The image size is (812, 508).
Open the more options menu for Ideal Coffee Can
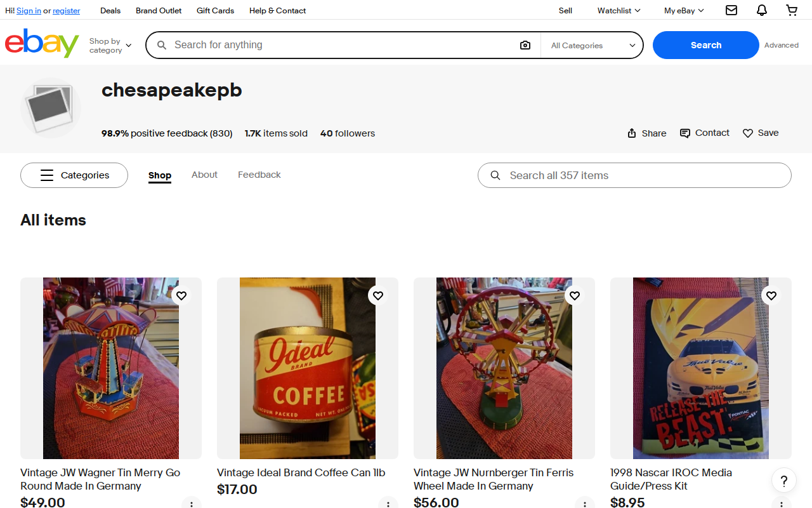[388, 504]
